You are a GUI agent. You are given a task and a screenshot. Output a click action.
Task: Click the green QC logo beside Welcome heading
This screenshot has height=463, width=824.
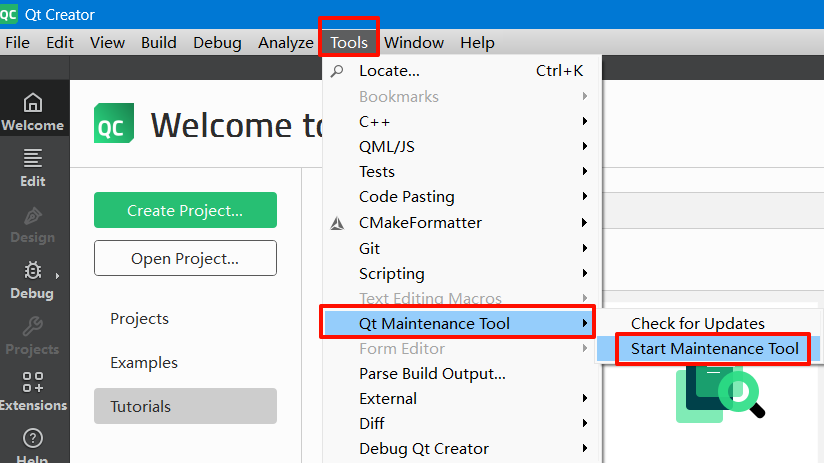[114, 123]
